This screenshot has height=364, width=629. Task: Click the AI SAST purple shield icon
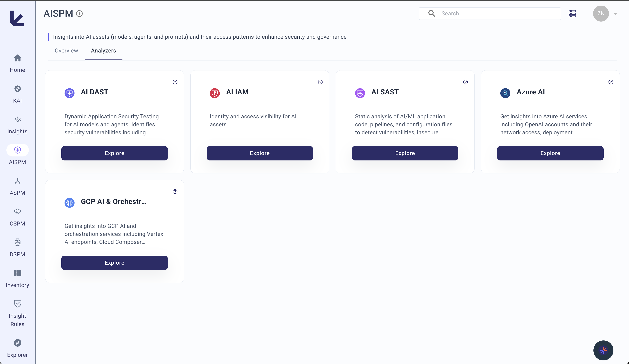pyautogui.click(x=360, y=93)
